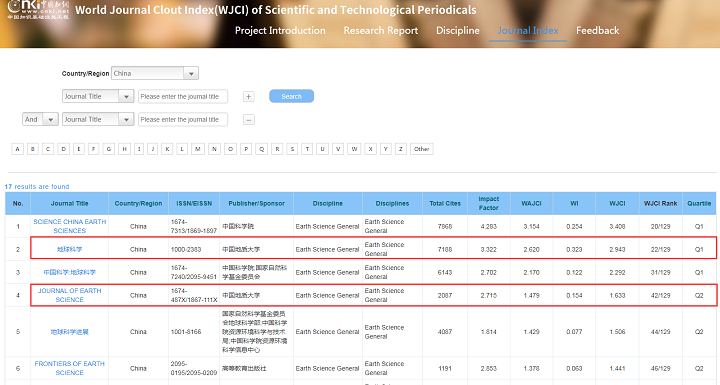Filter journals by letter E
The image size is (720, 385).
(x=79, y=149)
